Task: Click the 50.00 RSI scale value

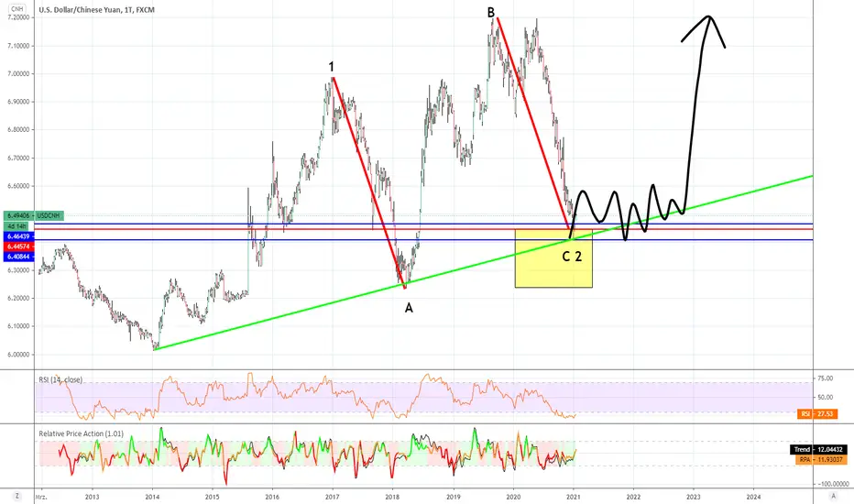Action: (x=825, y=397)
